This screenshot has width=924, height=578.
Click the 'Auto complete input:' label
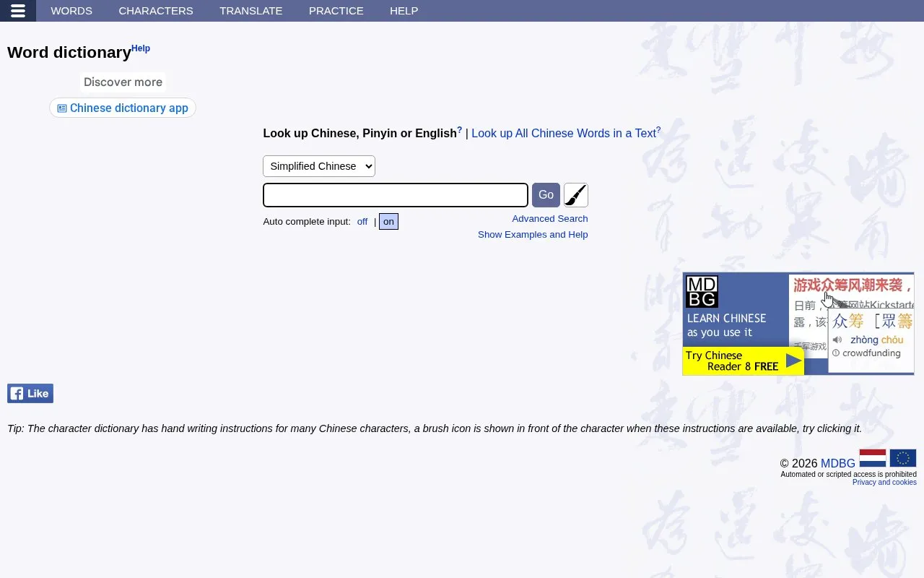[307, 222]
